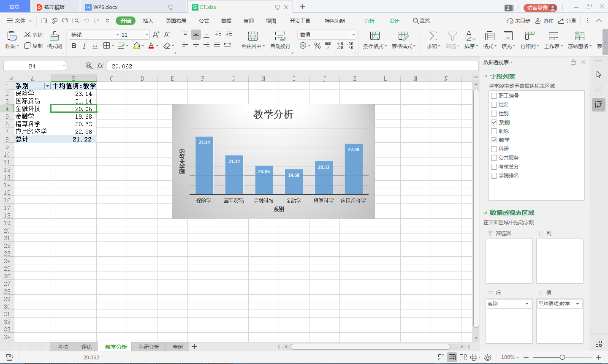Viewport: 608px width, 364px height.
Task: Open the 系别 filter dropdown in A1
Action: click(x=47, y=86)
